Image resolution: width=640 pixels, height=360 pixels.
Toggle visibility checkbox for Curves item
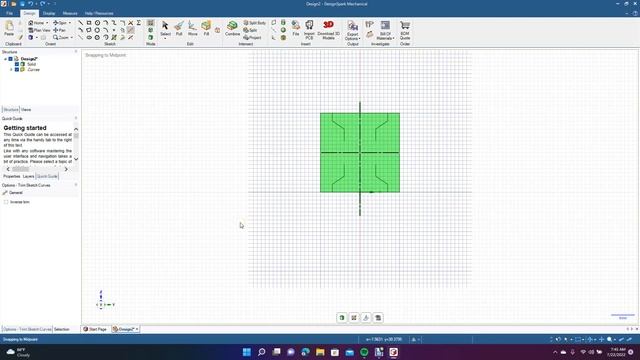(17, 69)
